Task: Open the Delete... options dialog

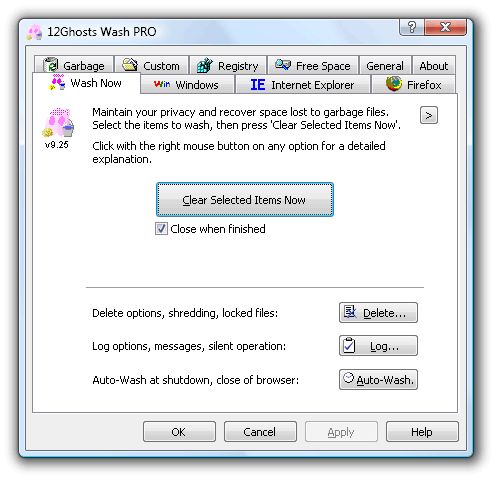Action: [378, 313]
